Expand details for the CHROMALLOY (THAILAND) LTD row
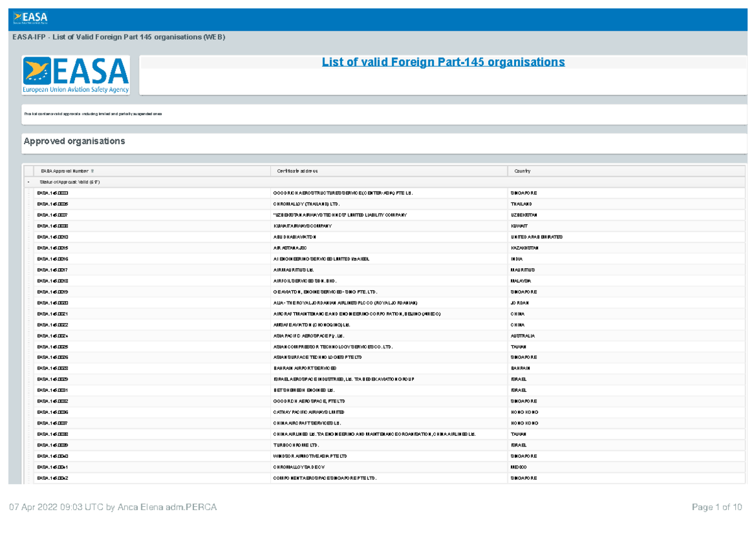756x534 pixels. tap(30, 204)
